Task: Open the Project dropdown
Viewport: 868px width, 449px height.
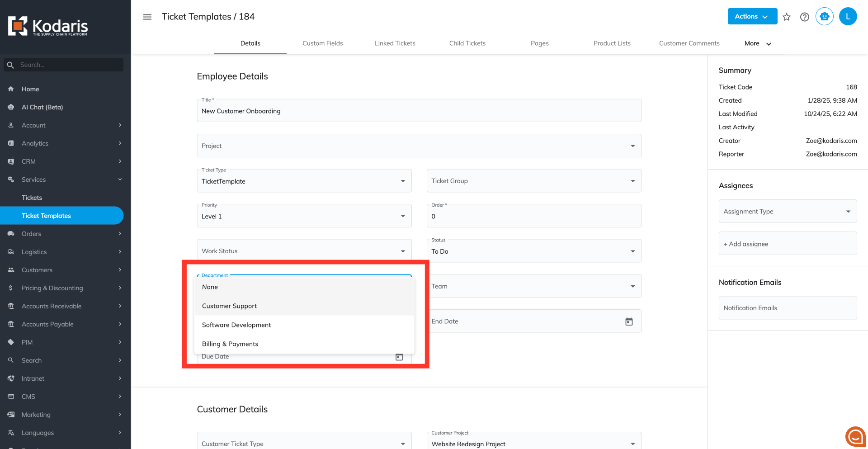Action: tap(419, 146)
